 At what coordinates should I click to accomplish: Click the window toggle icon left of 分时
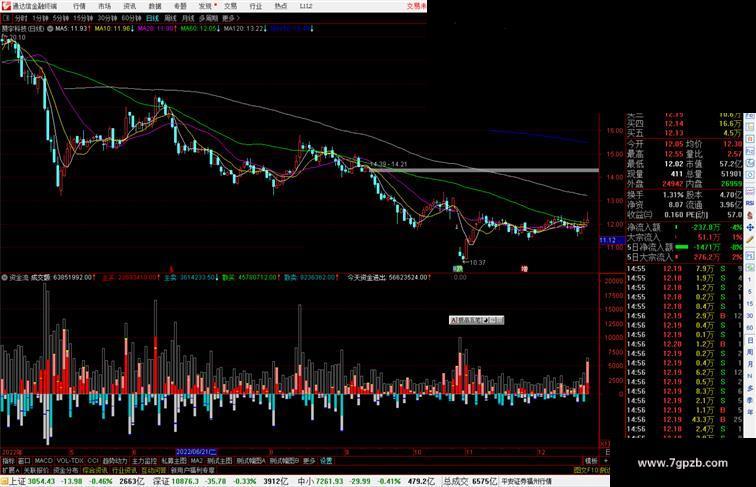point(6,18)
